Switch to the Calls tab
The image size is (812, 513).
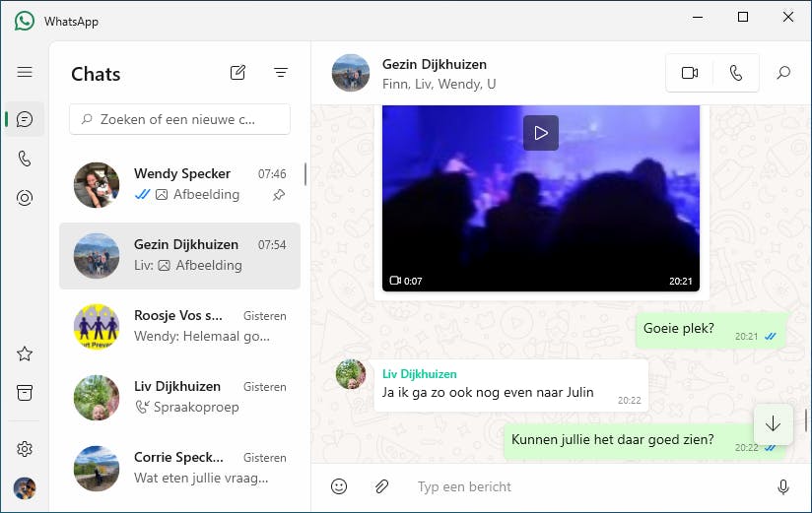tap(25, 159)
